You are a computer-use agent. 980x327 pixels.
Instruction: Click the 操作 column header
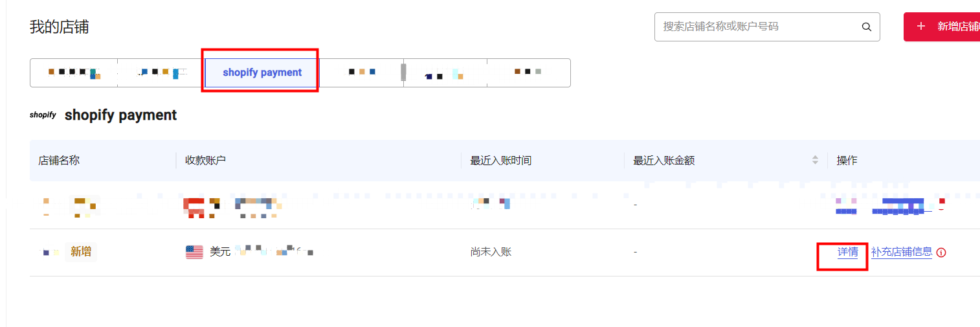pyautogui.click(x=847, y=161)
